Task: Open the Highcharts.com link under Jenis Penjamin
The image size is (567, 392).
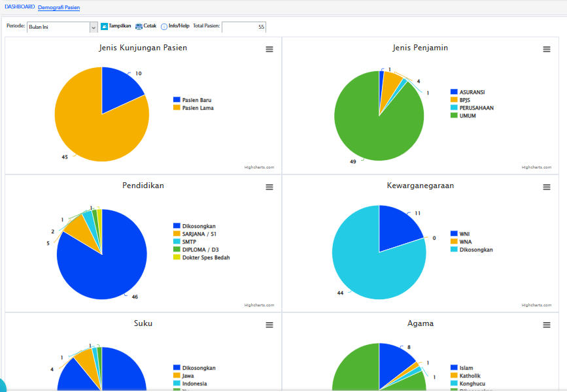Action: tap(537, 167)
